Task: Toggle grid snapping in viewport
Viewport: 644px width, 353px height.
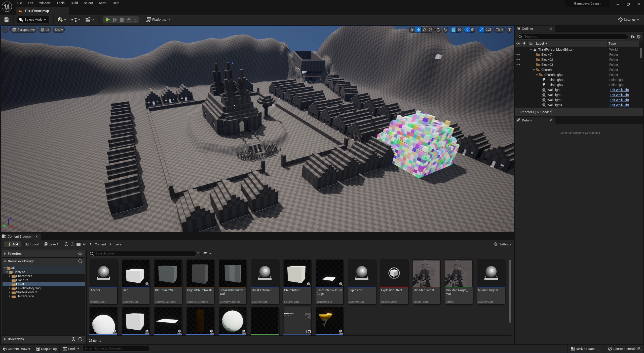Action: pos(453,30)
